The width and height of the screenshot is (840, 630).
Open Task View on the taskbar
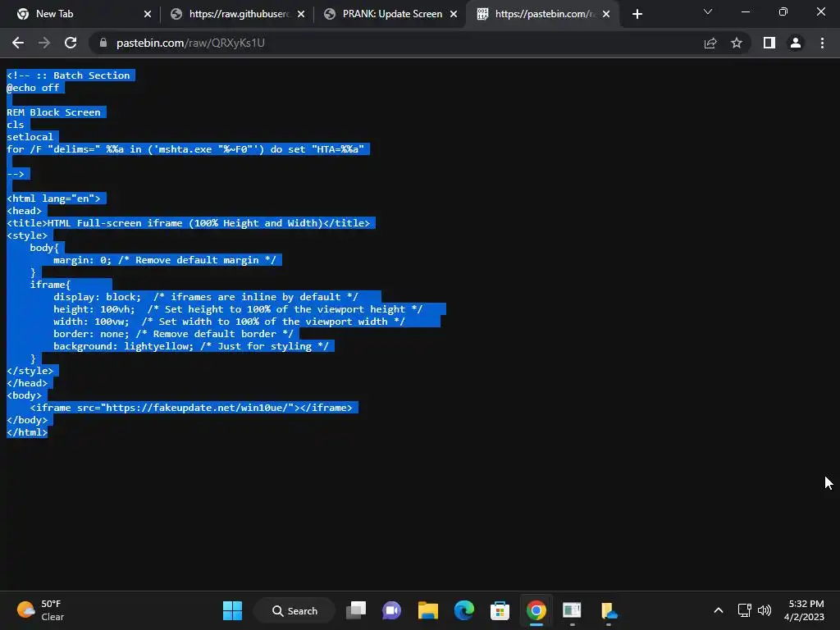(356, 610)
